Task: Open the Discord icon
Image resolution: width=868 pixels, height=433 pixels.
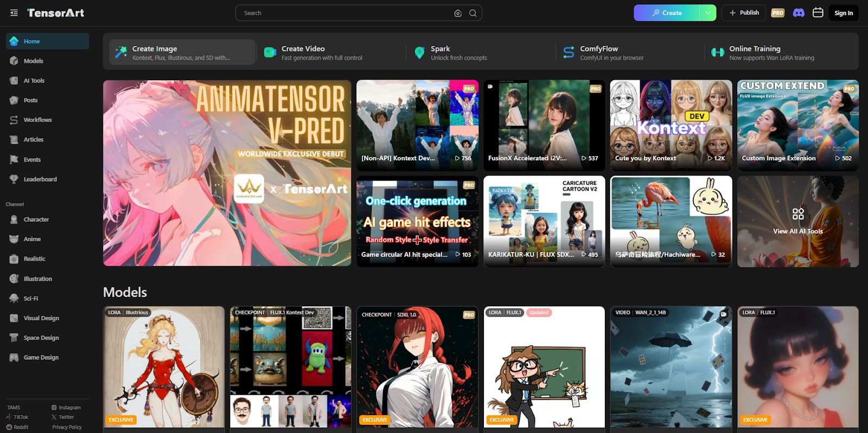Action: [x=799, y=13]
